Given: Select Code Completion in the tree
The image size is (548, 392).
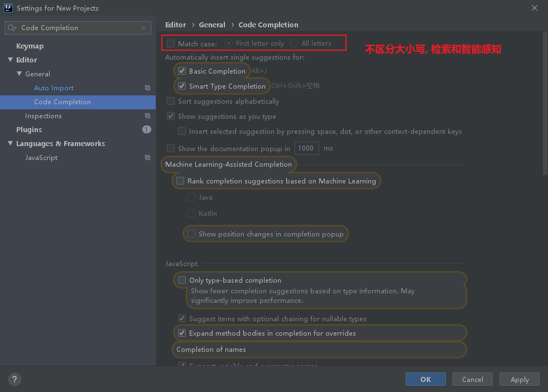Looking at the screenshot, I should [x=63, y=102].
